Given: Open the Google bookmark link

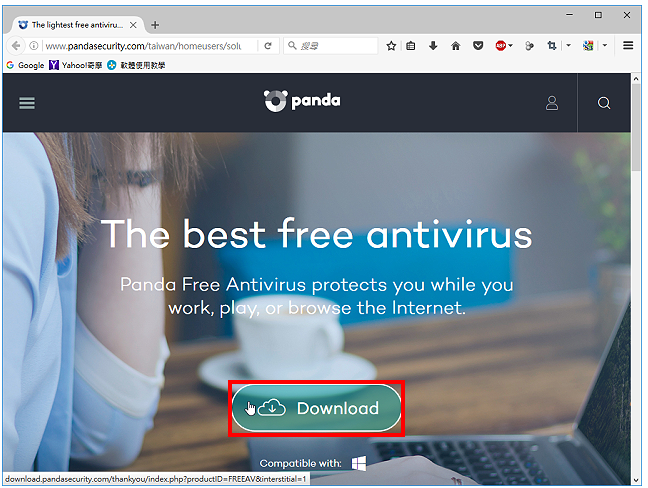Looking at the screenshot, I should [25, 65].
